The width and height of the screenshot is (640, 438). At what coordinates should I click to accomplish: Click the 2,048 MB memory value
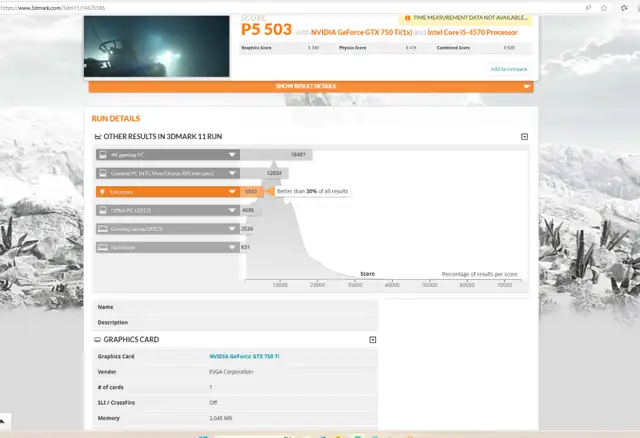coord(220,418)
